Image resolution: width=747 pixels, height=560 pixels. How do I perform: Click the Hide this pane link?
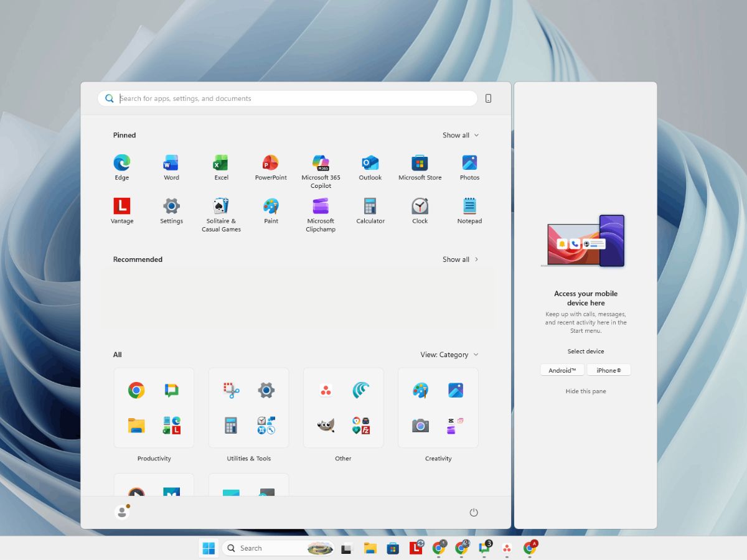(x=586, y=391)
